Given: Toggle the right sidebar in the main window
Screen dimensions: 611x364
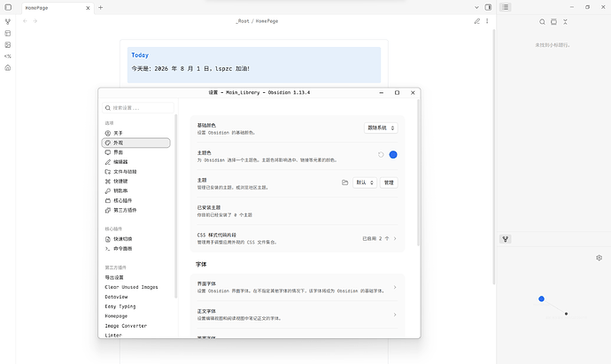Looking at the screenshot, I should (x=488, y=7).
